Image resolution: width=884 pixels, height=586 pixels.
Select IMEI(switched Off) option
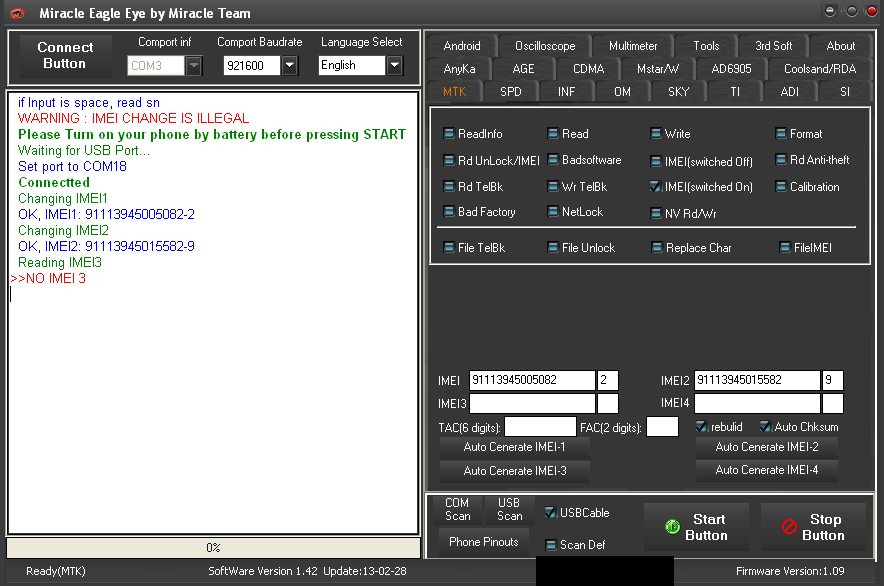tap(701, 162)
